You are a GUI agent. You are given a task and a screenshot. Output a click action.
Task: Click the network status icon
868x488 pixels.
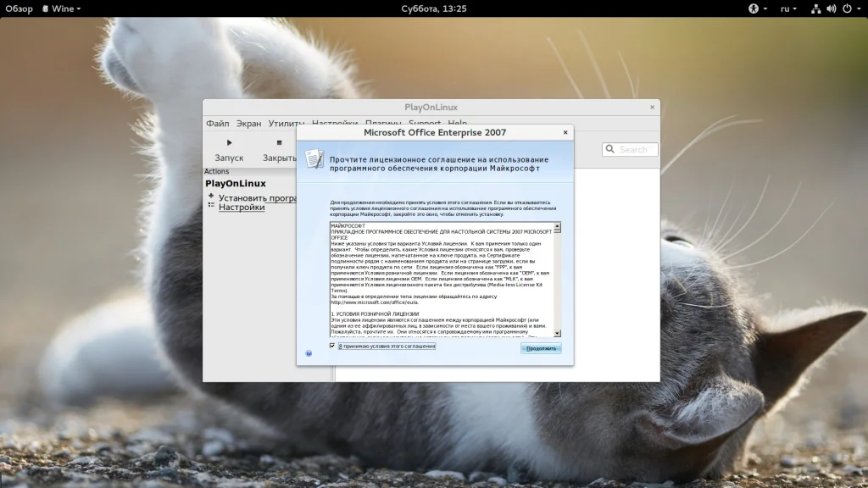click(815, 8)
